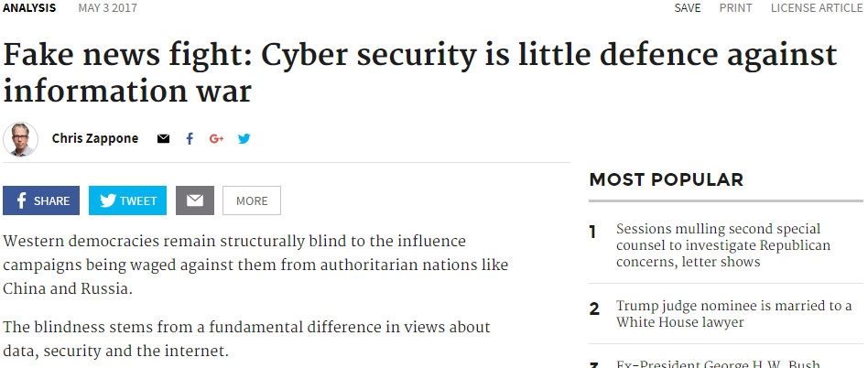The height and width of the screenshot is (368, 868).
Task: Open author's Google Plus icon
Action: pyautogui.click(x=216, y=138)
